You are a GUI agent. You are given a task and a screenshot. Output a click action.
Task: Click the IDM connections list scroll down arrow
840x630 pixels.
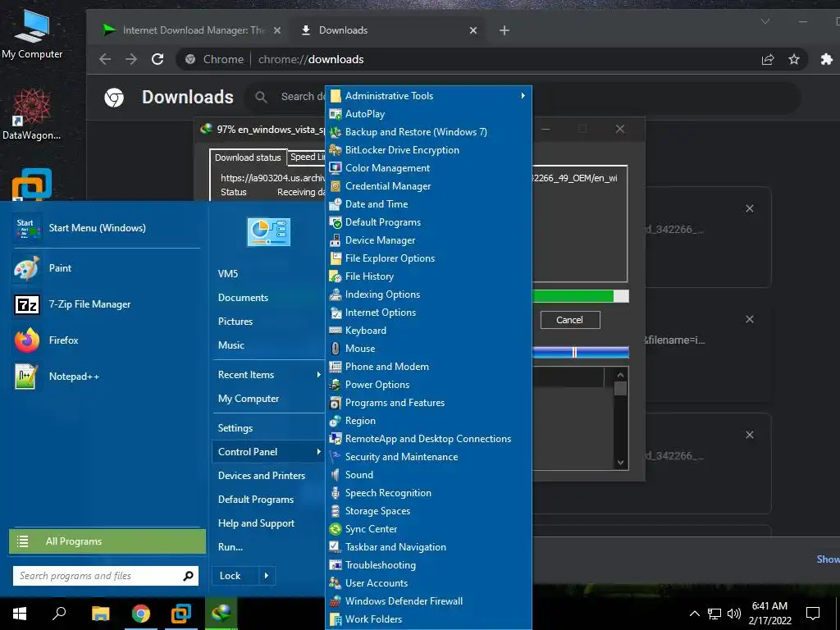(x=620, y=463)
